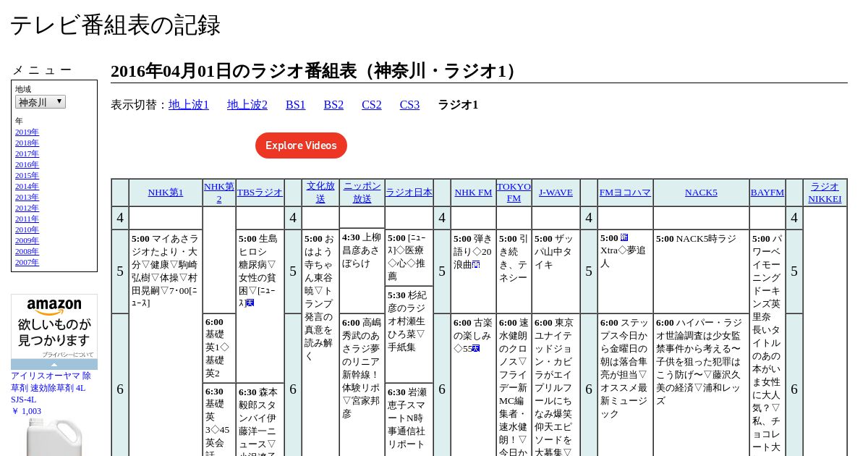Open the 2012年 archive link

(x=27, y=208)
